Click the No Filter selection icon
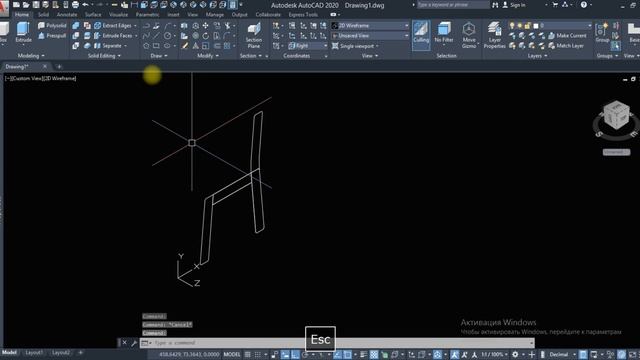Viewport: 640px width, 360px height. coord(444,32)
